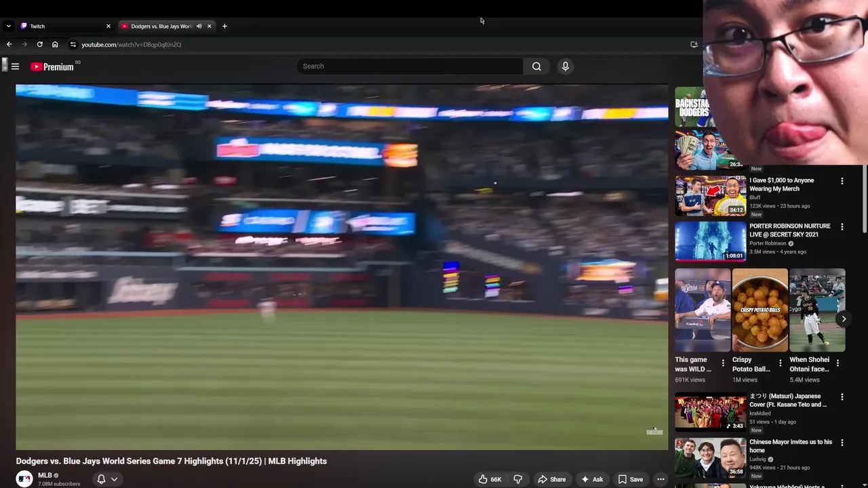Go back with the browser back arrow
868x488 pixels.
[9, 45]
